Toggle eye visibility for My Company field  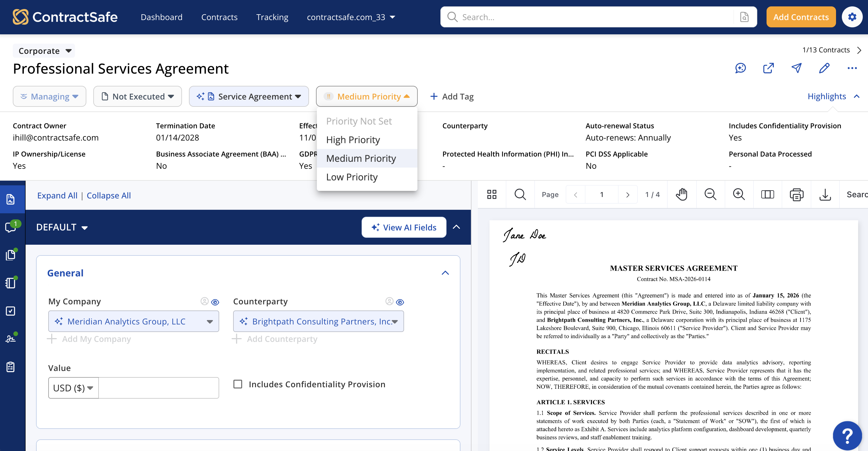215,302
